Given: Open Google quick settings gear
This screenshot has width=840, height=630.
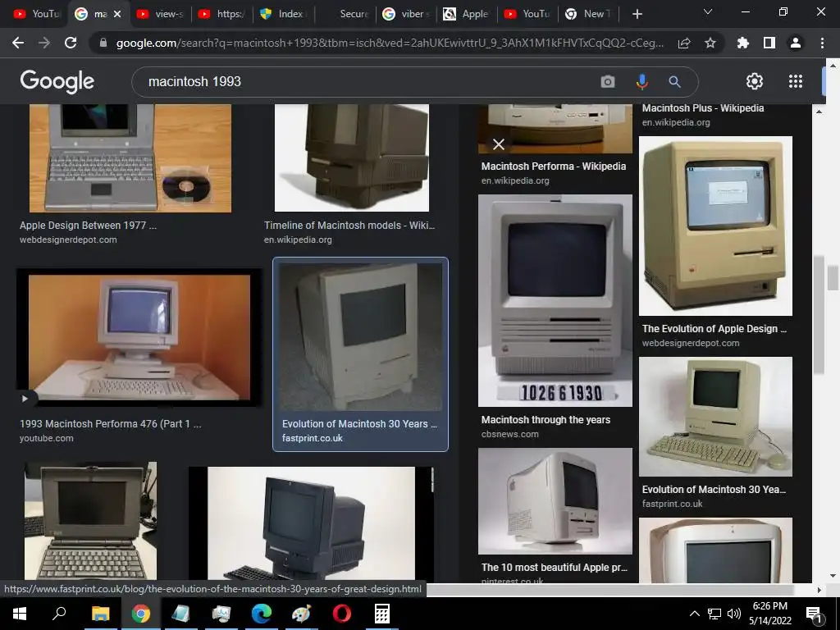Looking at the screenshot, I should pyautogui.click(x=755, y=81).
